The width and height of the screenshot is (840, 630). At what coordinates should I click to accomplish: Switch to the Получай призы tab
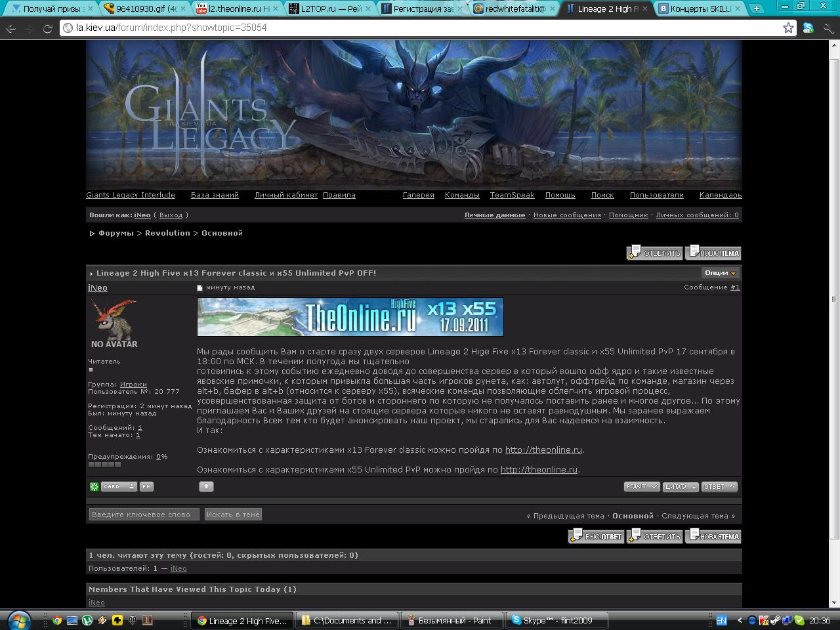point(52,9)
